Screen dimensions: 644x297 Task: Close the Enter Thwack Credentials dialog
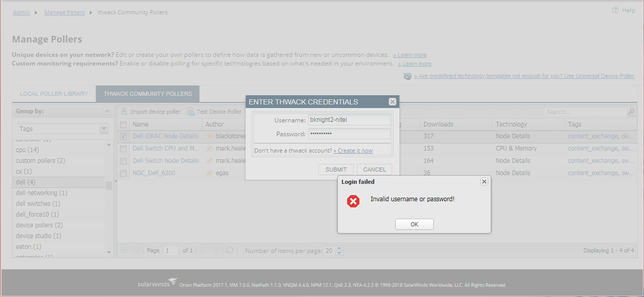392,102
